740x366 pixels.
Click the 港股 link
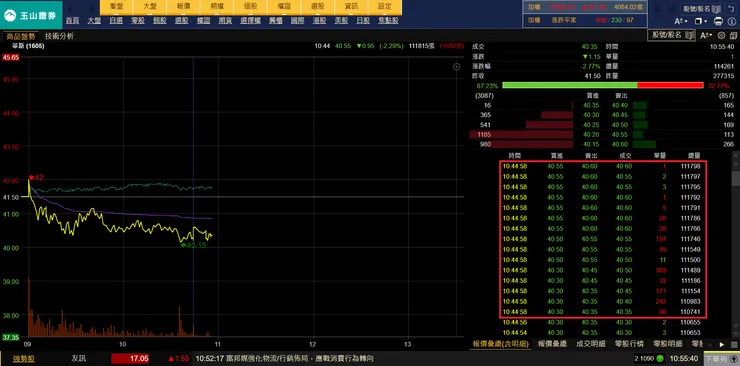click(320, 21)
